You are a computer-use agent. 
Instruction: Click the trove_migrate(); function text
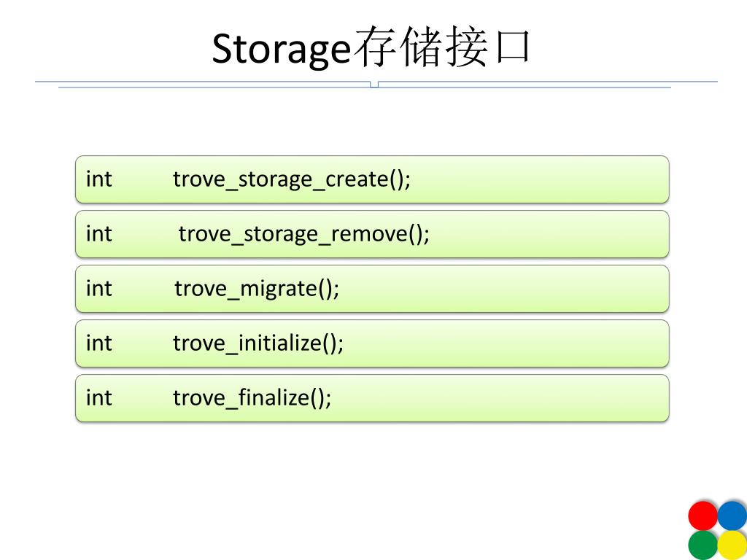[x=257, y=289]
